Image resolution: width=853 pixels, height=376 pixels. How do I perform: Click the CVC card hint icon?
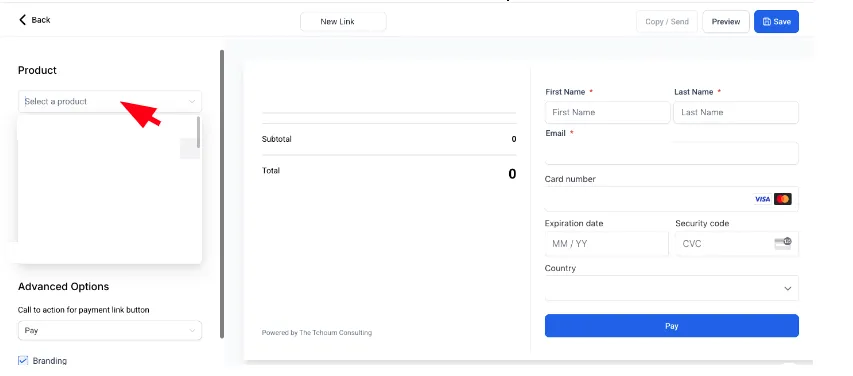point(783,243)
